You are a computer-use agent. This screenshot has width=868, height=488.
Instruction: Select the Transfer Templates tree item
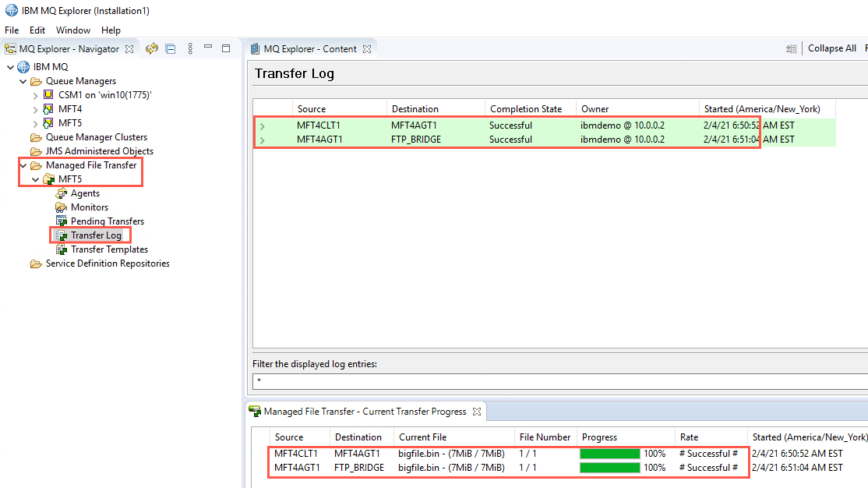[109, 249]
